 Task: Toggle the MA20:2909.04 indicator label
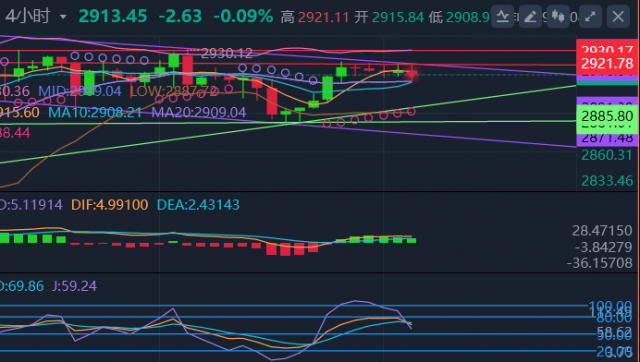pyautogui.click(x=199, y=112)
